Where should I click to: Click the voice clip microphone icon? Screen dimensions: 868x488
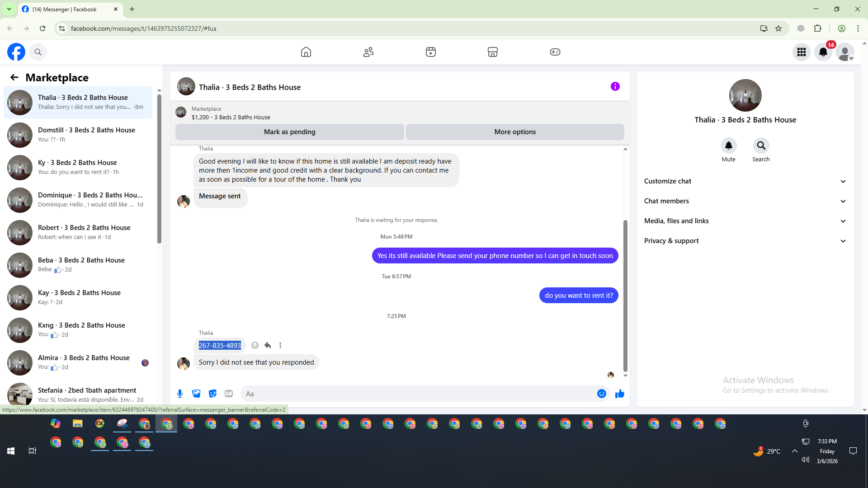[x=180, y=394]
